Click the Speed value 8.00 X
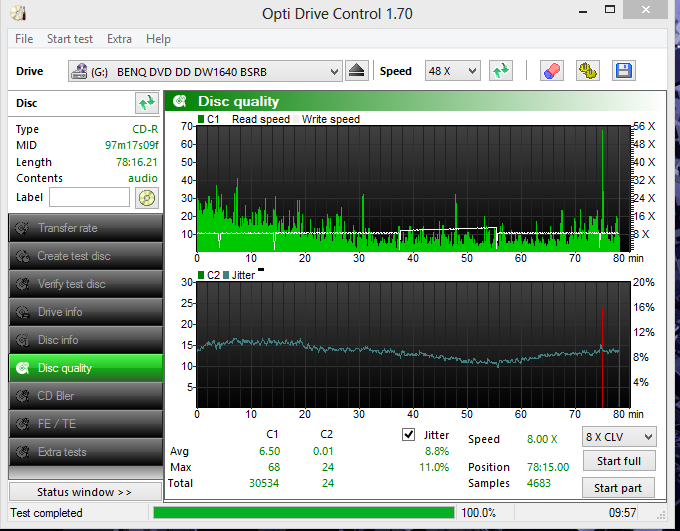The height and width of the screenshot is (531, 680). click(x=542, y=439)
